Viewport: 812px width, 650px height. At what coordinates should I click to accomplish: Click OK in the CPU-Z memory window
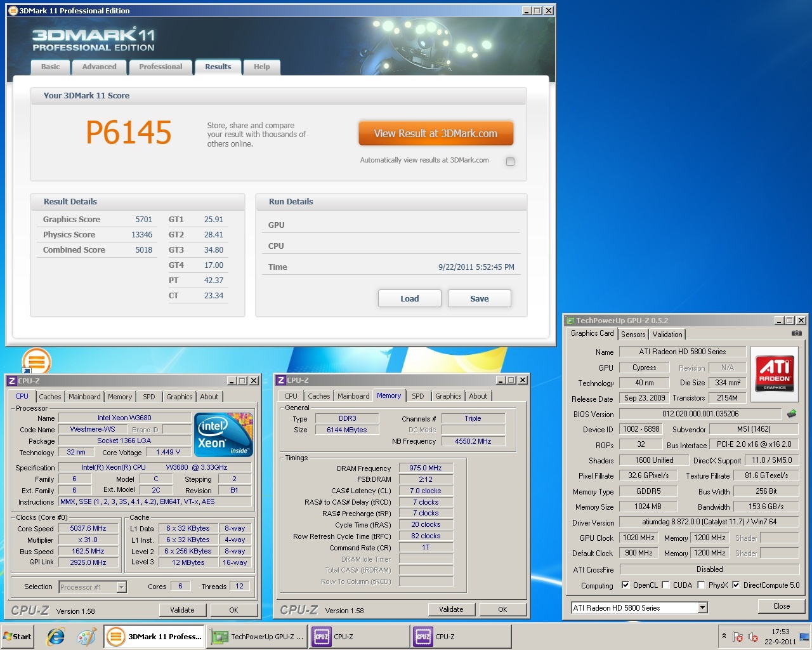pyautogui.click(x=502, y=609)
